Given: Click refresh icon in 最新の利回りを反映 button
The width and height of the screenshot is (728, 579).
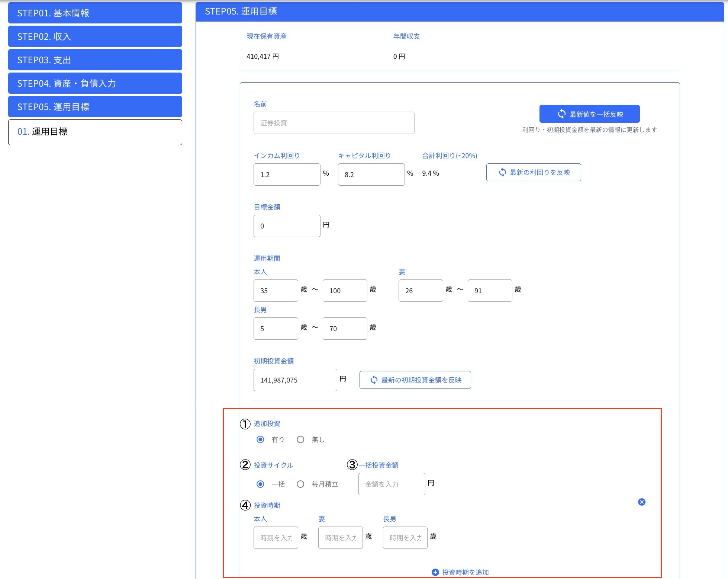Looking at the screenshot, I should pyautogui.click(x=502, y=172).
